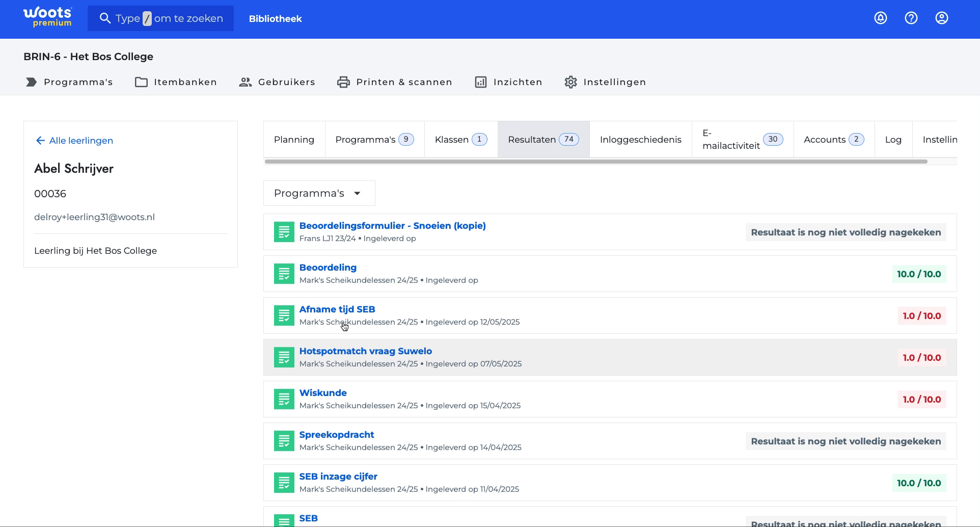
Task: Switch to the Programma's tab with badge 9
Action: (x=374, y=139)
